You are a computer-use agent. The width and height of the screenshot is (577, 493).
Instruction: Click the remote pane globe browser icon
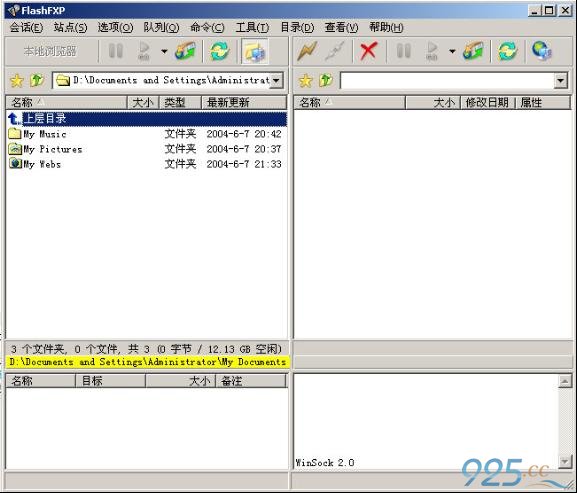[542, 51]
